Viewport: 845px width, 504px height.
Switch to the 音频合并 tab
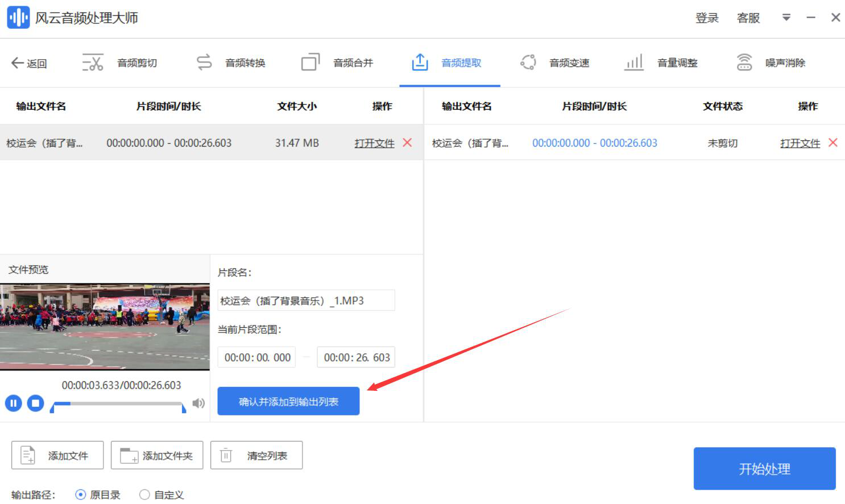[x=353, y=63]
